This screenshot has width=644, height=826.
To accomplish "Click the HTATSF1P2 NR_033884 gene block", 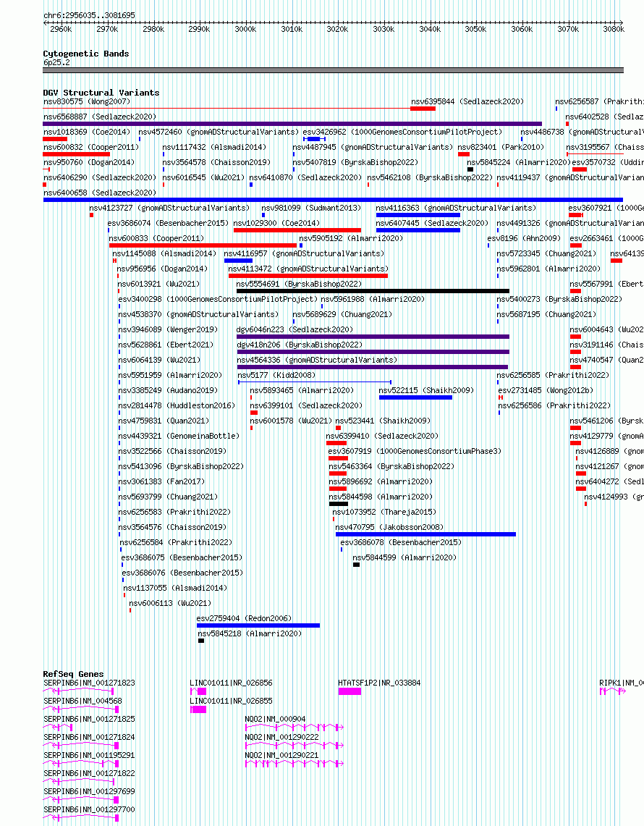I will point(349,691).
